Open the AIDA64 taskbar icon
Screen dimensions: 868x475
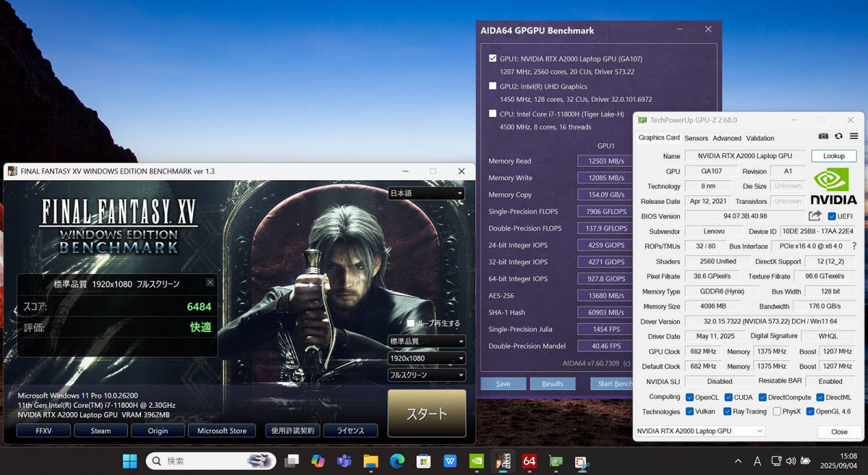529,461
